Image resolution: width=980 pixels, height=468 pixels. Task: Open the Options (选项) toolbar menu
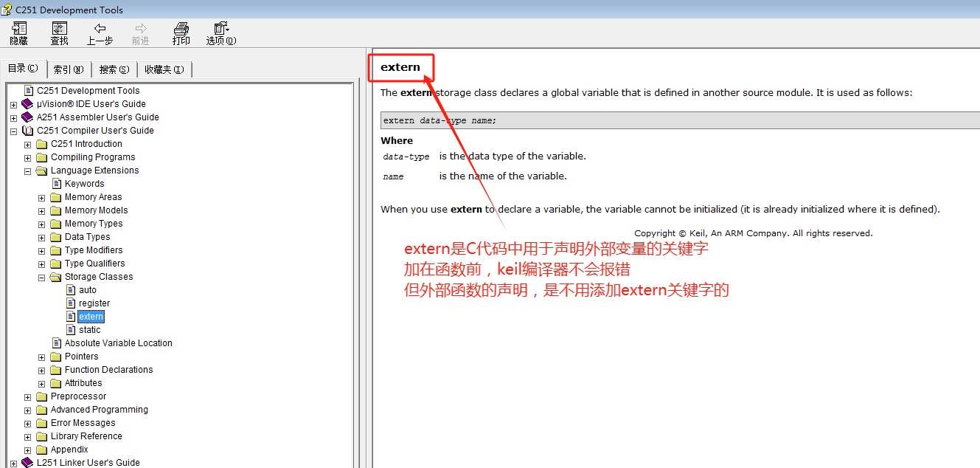[x=221, y=34]
